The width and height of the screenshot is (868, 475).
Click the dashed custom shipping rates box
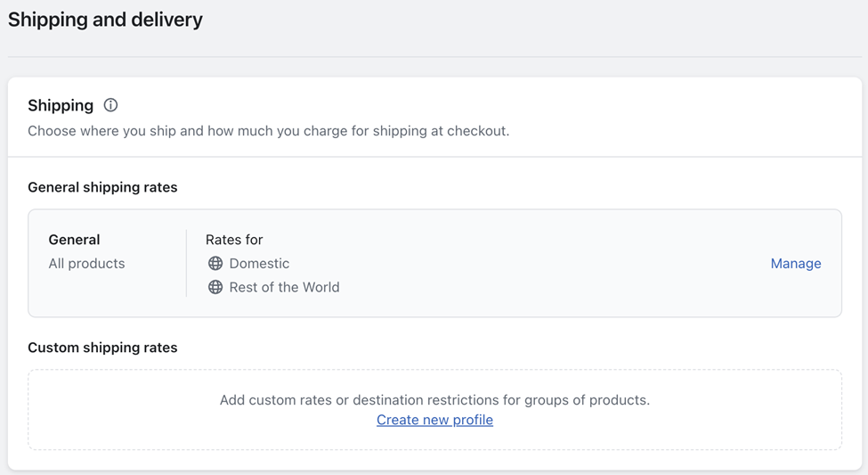point(434,410)
